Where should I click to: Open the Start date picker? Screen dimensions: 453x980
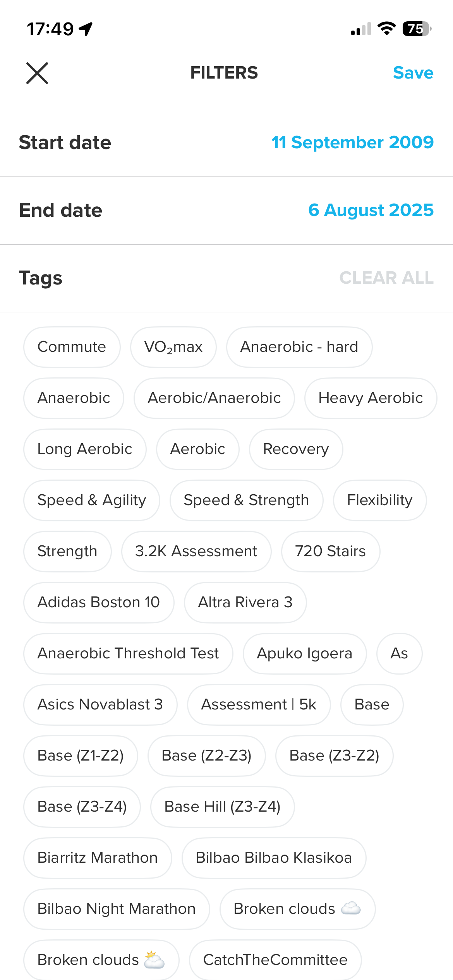click(226, 143)
